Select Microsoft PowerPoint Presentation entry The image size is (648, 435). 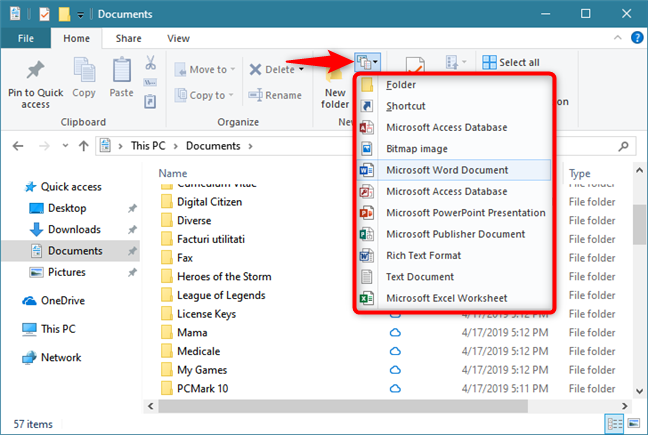[x=454, y=213]
